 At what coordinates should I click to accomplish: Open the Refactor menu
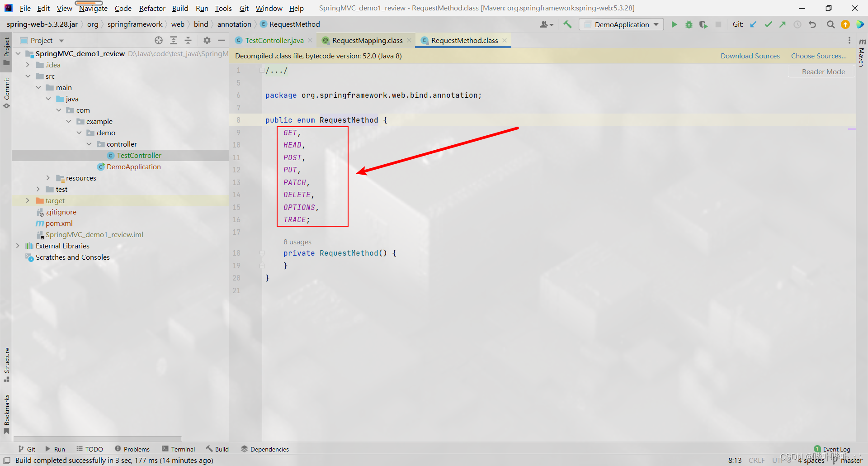tap(152, 8)
